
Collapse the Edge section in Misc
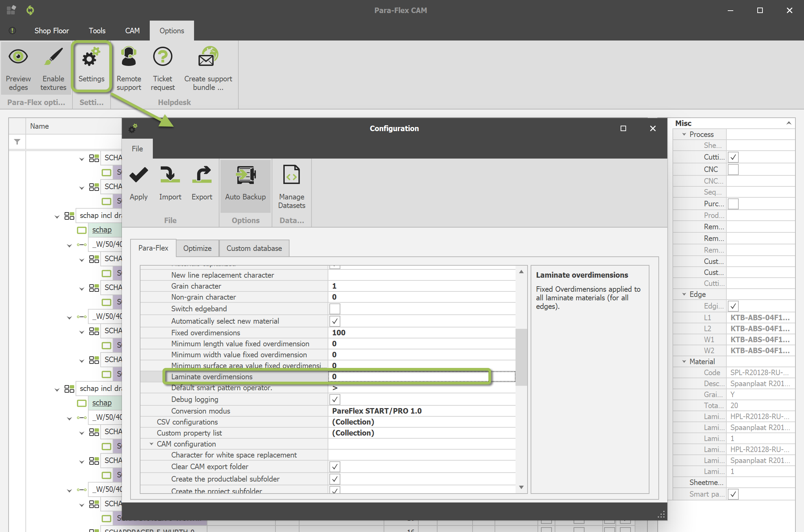pos(684,294)
